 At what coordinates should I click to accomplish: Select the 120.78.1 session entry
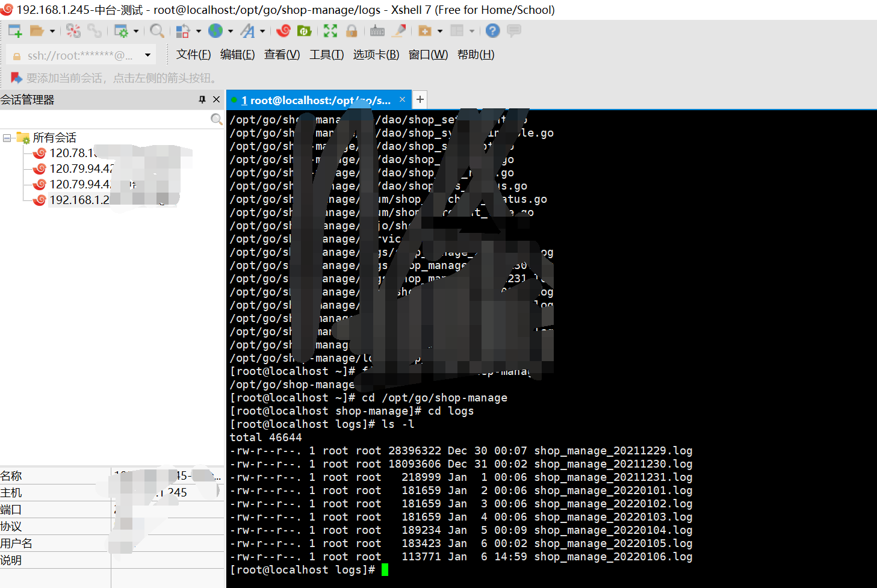[x=72, y=153]
